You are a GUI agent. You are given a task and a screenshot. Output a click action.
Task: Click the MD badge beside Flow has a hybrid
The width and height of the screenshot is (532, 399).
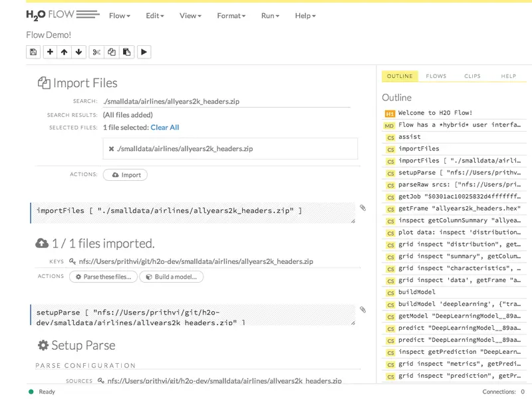click(x=389, y=126)
